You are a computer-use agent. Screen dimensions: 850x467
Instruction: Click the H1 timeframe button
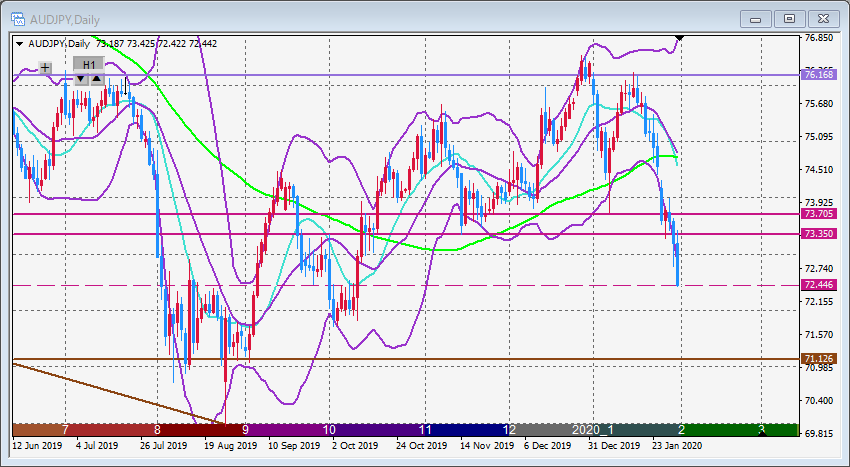point(89,65)
